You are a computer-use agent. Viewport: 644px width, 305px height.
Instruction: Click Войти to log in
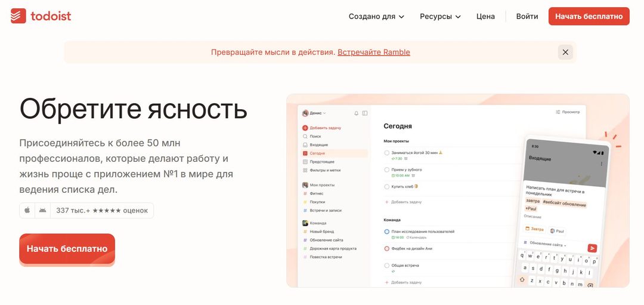tap(527, 17)
